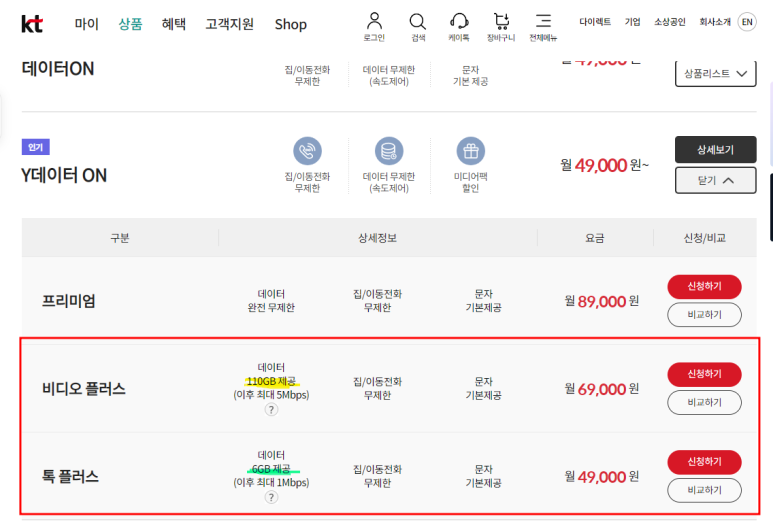The height and width of the screenshot is (527, 773).
Task: Open help icon under 톡 플러스 data
Action: (271, 497)
